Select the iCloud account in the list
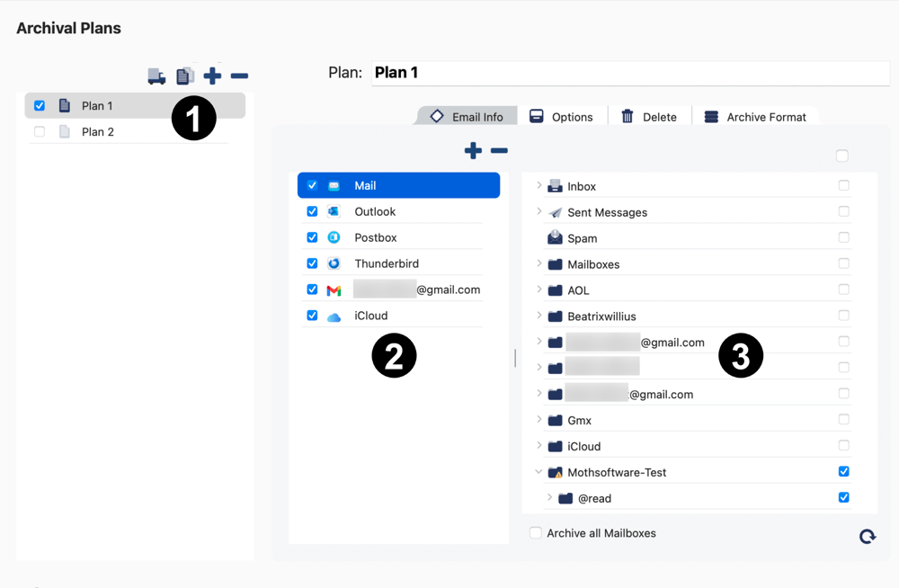This screenshot has width=899, height=588. (x=370, y=316)
